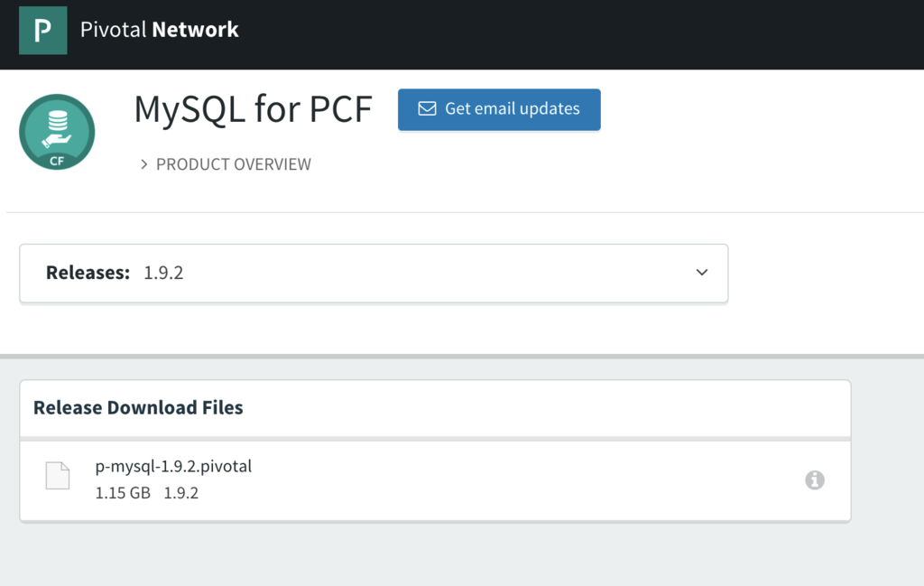This screenshot has width=924, height=586.
Task: Click the selected 1.9.2 value in Releases
Action: (x=163, y=273)
